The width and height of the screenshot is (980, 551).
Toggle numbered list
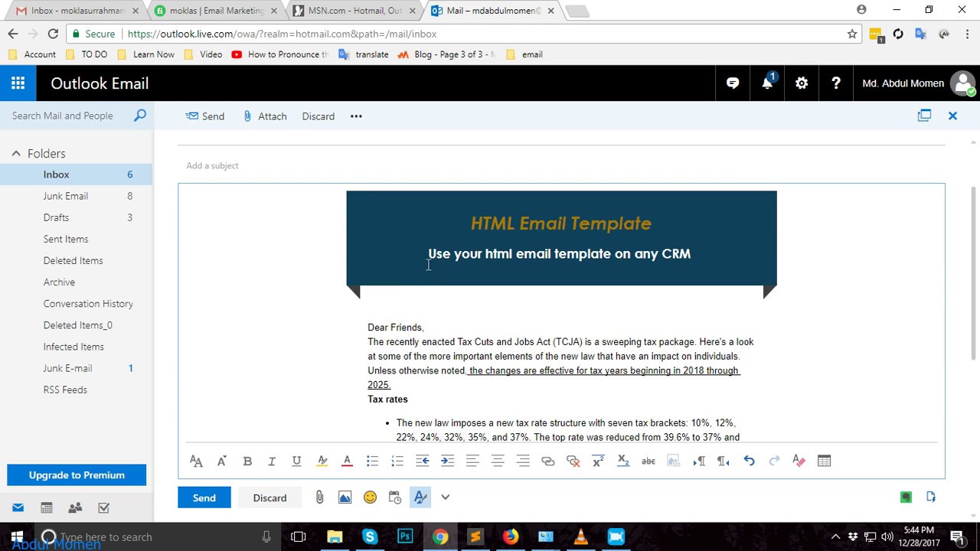coord(397,461)
